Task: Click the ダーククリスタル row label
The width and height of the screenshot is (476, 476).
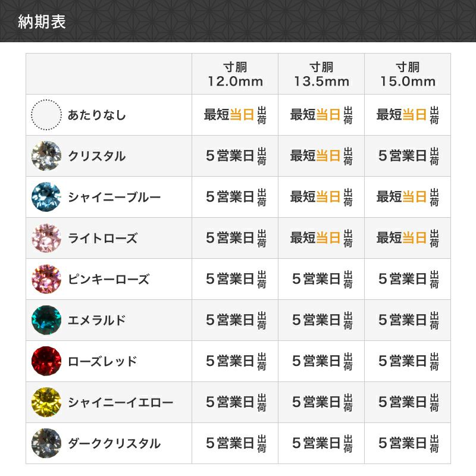Action: click(114, 443)
